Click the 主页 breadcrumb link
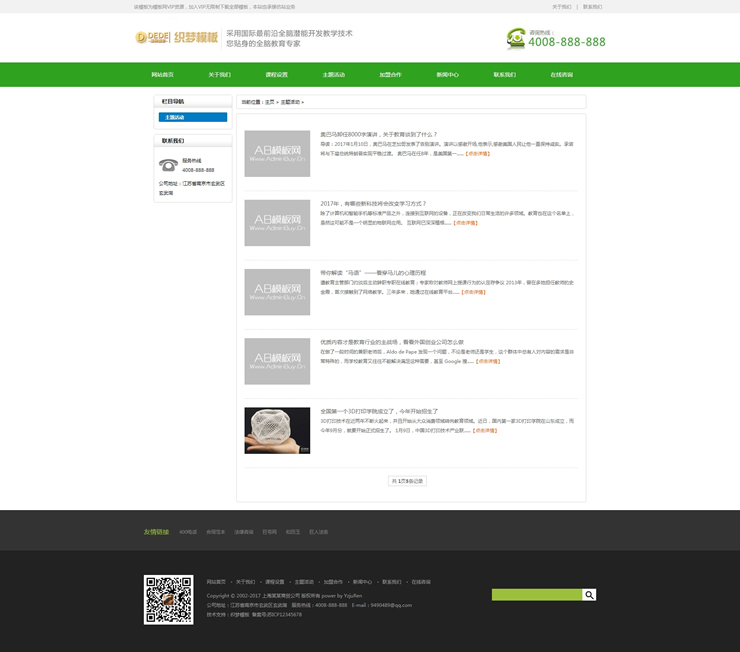The width and height of the screenshot is (740, 652). [x=269, y=102]
